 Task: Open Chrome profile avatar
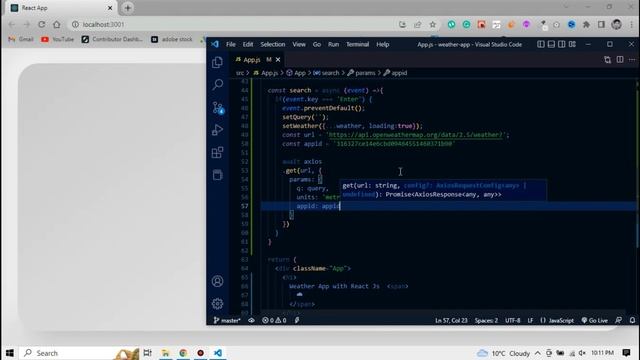[616, 24]
